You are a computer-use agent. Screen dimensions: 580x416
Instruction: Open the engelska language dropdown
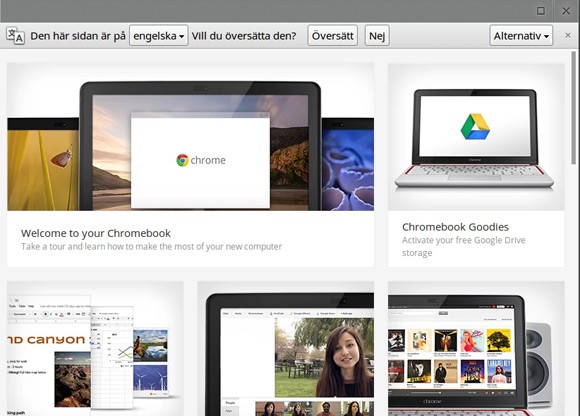pos(159,35)
